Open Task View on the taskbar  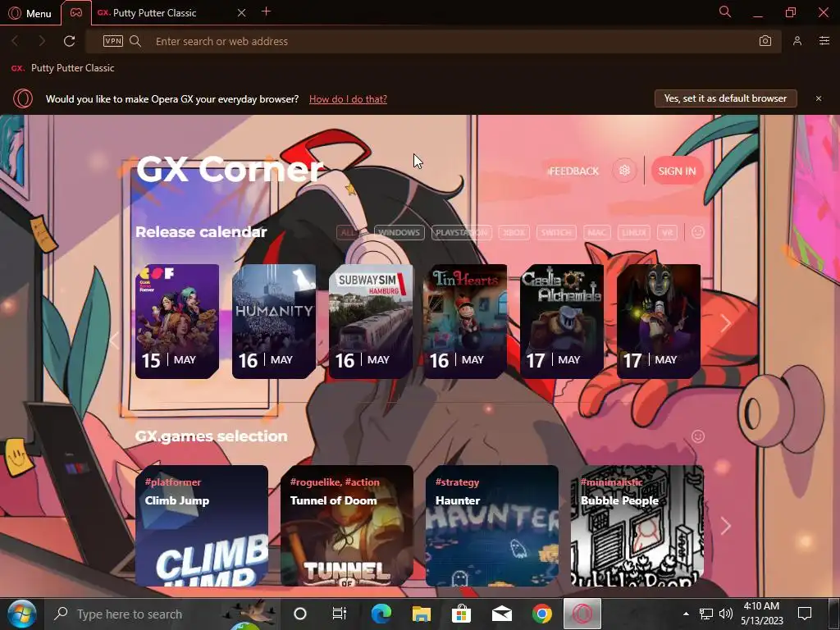(x=340, y=614)
